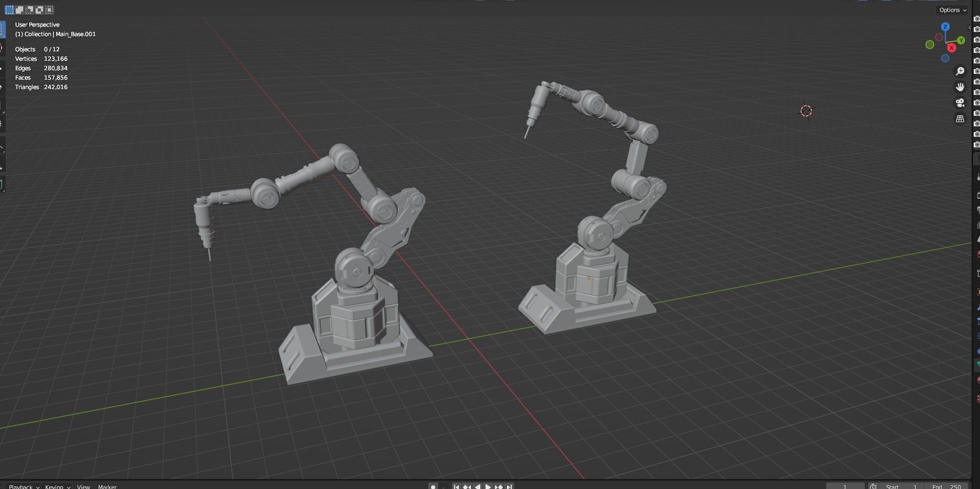Click the 3D cursor in the viewport
Image resolution: width=980 pixels, height=489 pixels.
pyautogui.click(x=806, y=111)
